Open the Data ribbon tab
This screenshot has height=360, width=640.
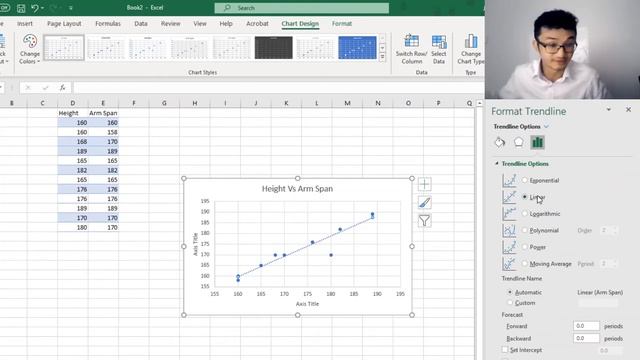tap(141, 24)
